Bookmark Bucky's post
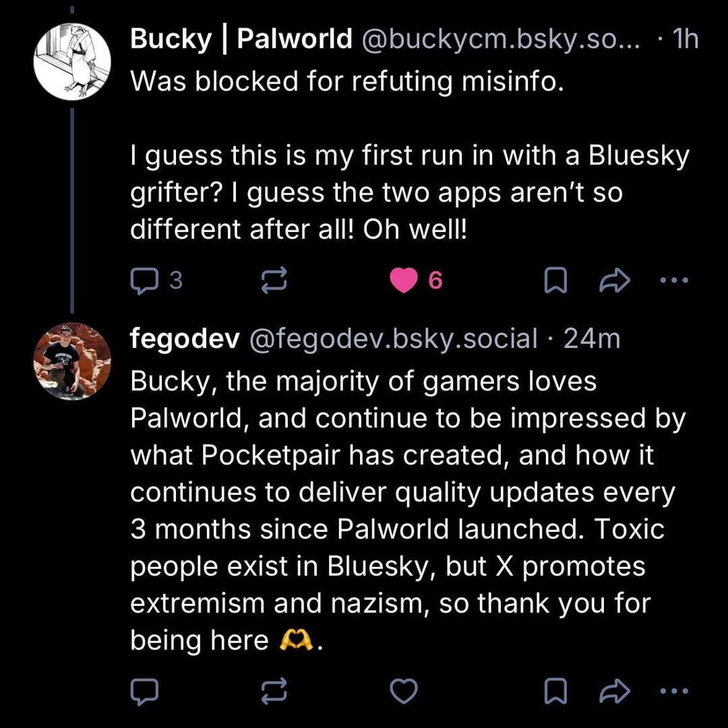Image resolution: width=728 pixels, height=728 pixels. [554, 280]
